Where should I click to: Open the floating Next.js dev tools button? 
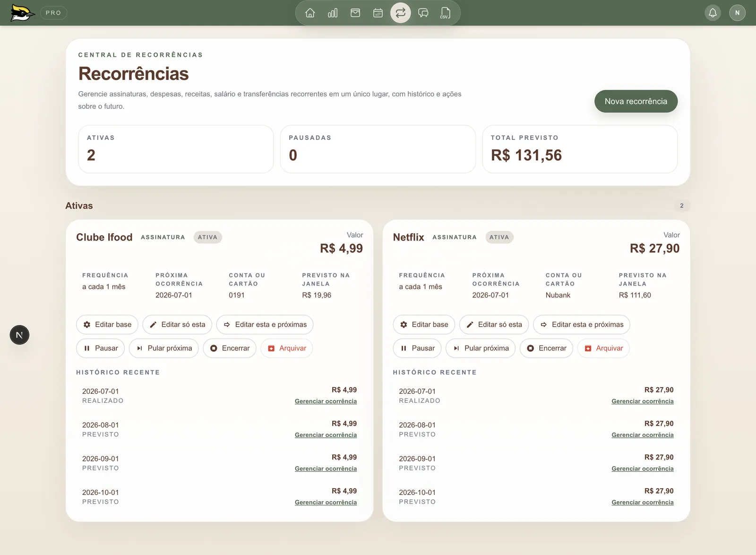(x=19, y=335)
